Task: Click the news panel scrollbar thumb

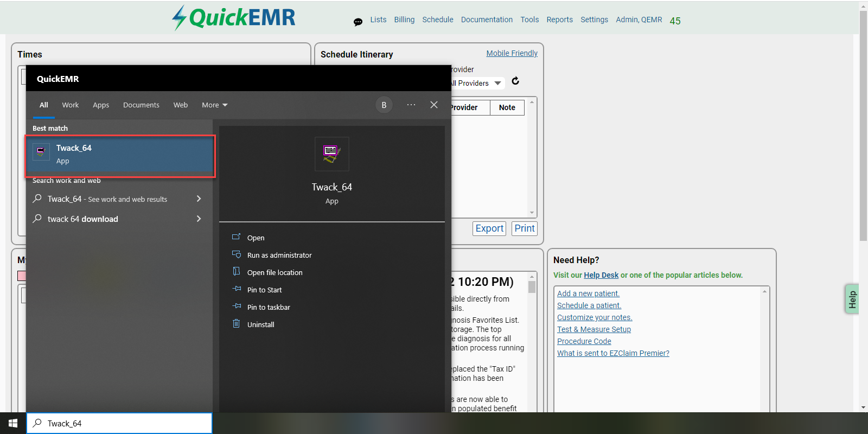Action: tap(532, 287)
